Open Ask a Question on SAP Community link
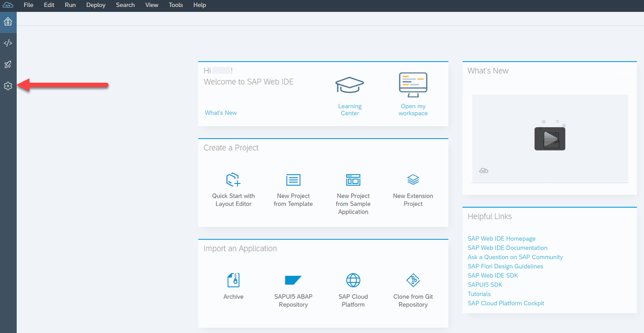The height and width of the screenshot is (333, 644). pyautogui.click(x=515, y=257)
